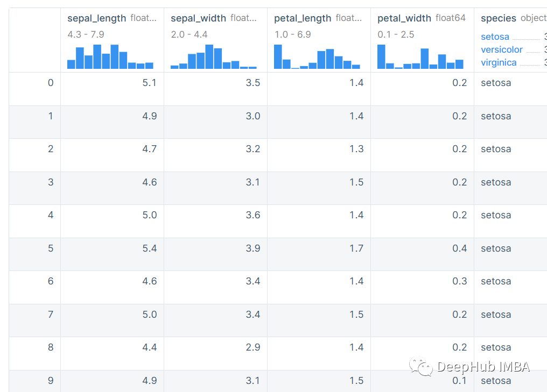Click the petal_length histogram chart
547x392 pixels.
(x=317, y=57)
